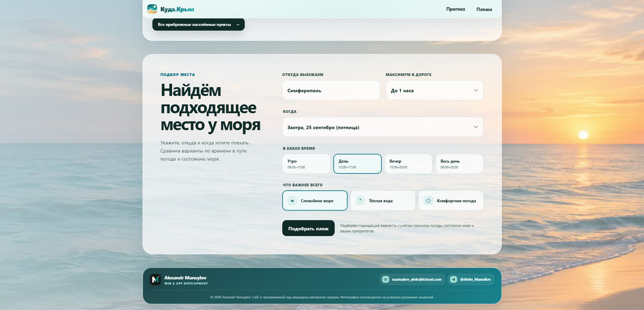Click the ПОДБОР МЕСТА label
Screen dimensions: 644x310
pyautogui.click(x=178, y=75)
